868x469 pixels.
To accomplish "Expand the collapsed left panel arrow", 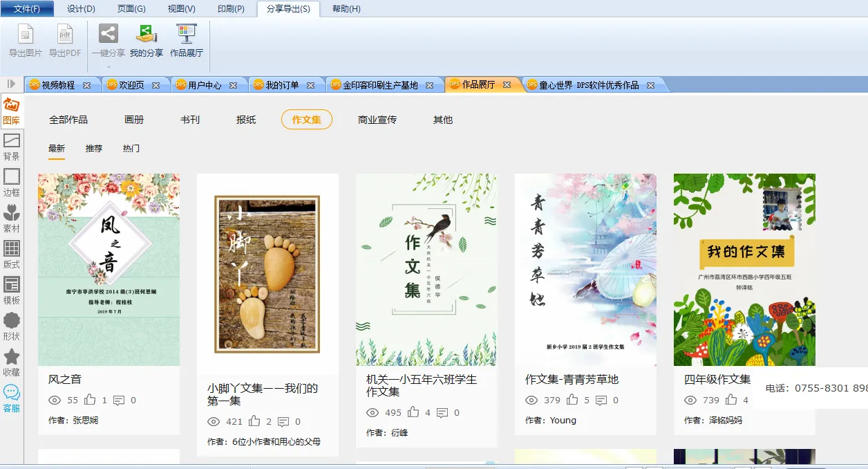I will click(11, 84).
